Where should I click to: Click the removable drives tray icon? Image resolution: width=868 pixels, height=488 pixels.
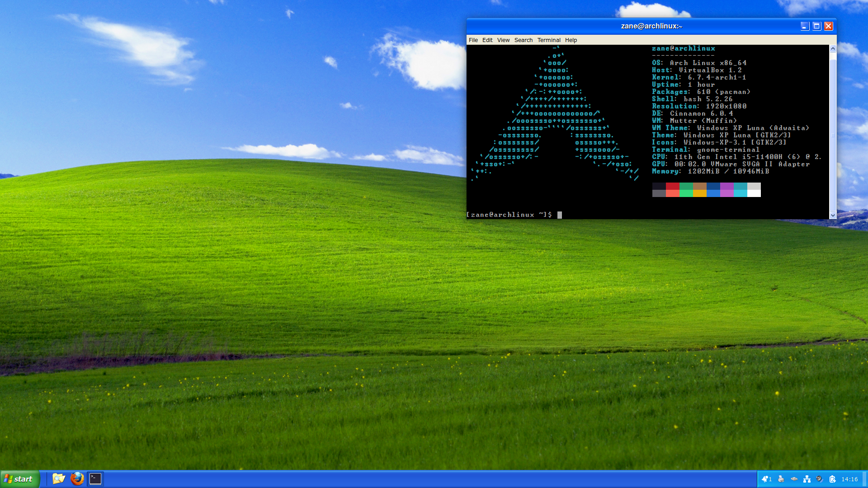(x=794, y=479)
